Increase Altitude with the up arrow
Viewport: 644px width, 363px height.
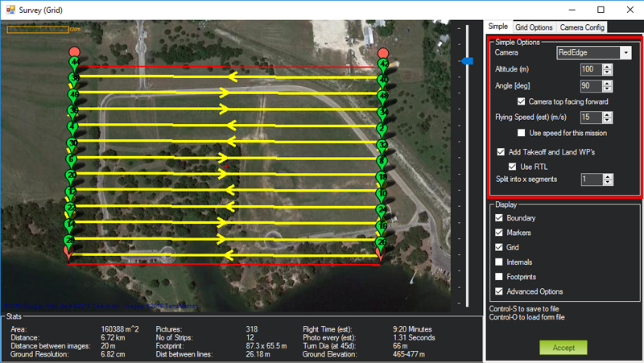(x=608, y=66)
